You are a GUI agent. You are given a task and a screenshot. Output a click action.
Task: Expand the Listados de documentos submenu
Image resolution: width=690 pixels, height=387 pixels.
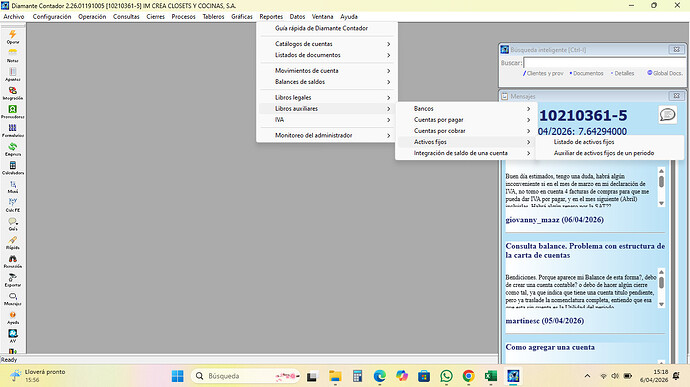click(327, 55)
